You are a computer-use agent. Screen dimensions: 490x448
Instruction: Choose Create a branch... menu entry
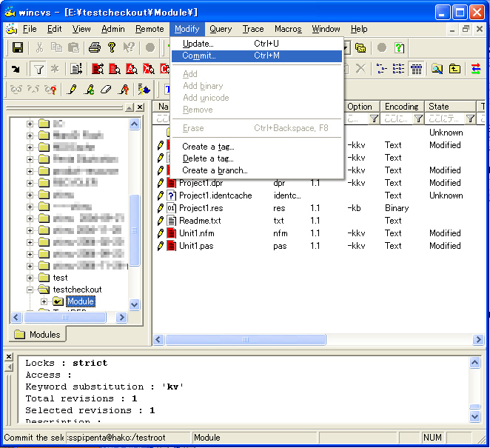point(257,170)
